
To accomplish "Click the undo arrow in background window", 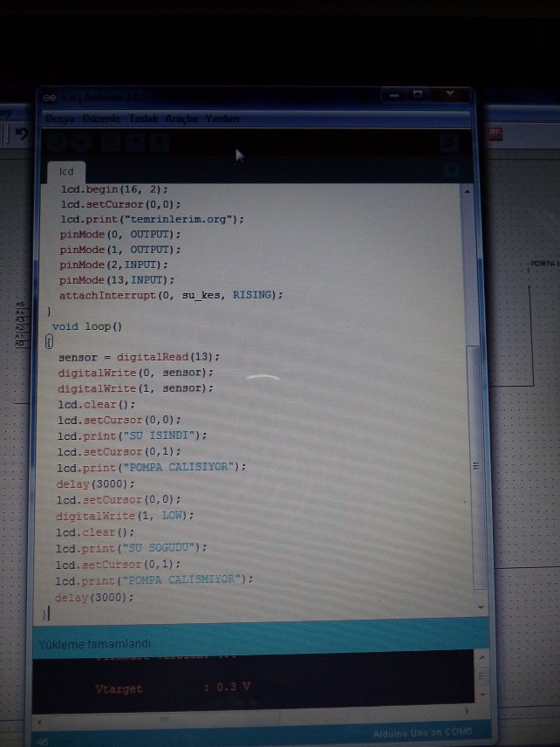I will [x=21, y=134].
